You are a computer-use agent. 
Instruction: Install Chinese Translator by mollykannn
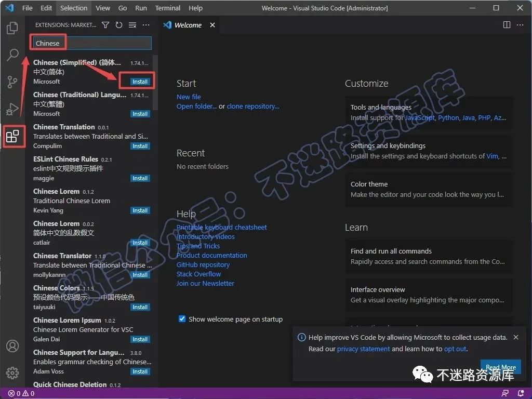[140, 275]
